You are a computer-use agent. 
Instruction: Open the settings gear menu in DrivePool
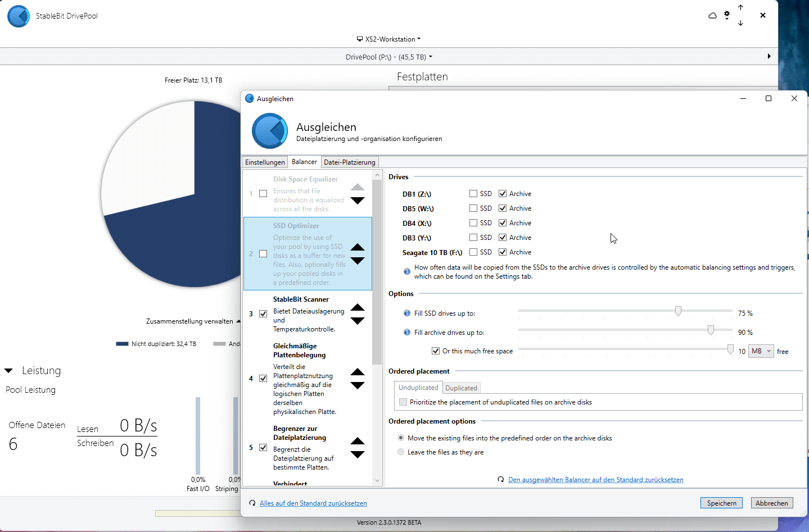click(x=727, y=15)
